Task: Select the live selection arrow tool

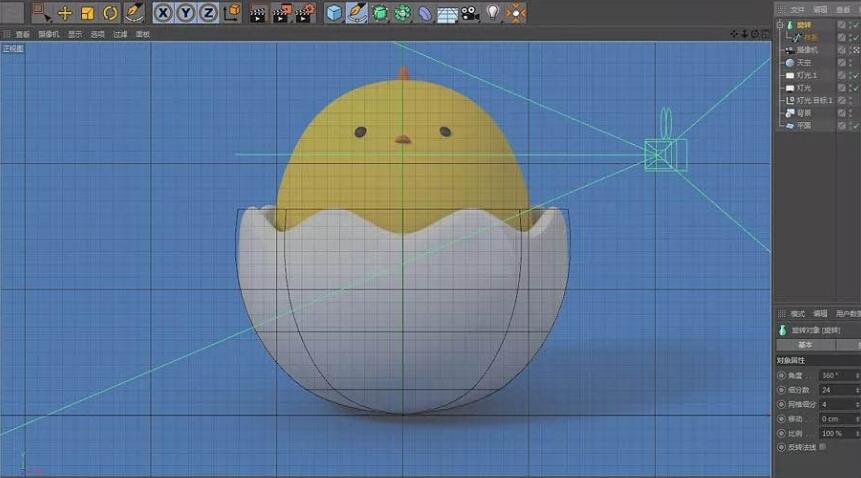Action: (x=42, y=13)
